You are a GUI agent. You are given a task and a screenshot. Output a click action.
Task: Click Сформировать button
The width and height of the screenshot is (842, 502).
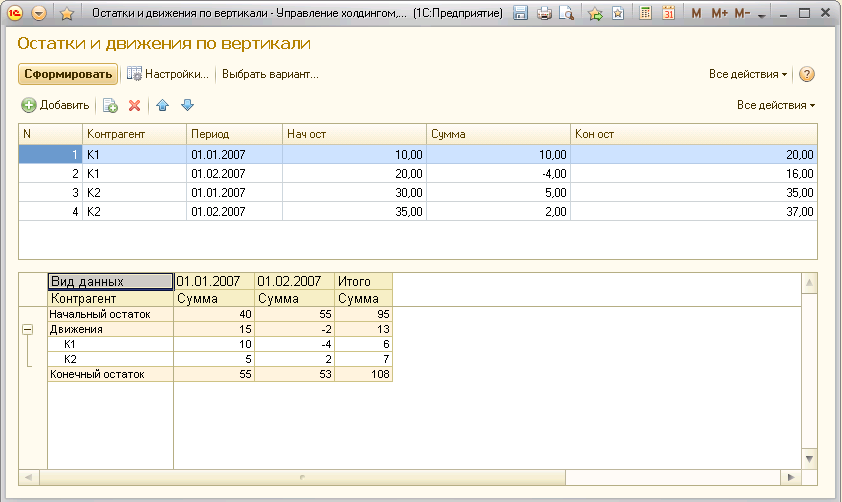66,74
